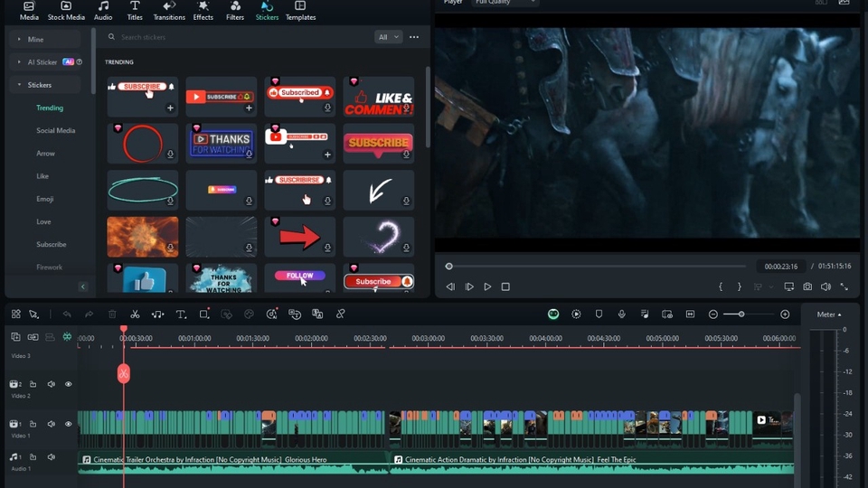Open the audio detach tool icon
Screen dimensions: 868x488
[157, 314]
